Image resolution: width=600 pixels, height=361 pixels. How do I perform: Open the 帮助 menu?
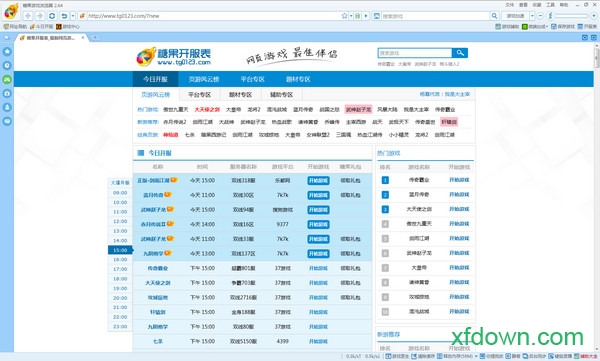click(x=564, y=5)
